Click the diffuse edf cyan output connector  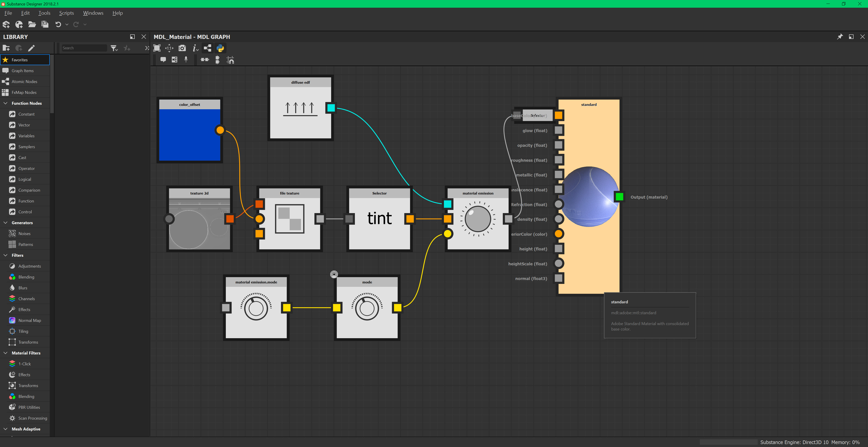coord(331,108)
